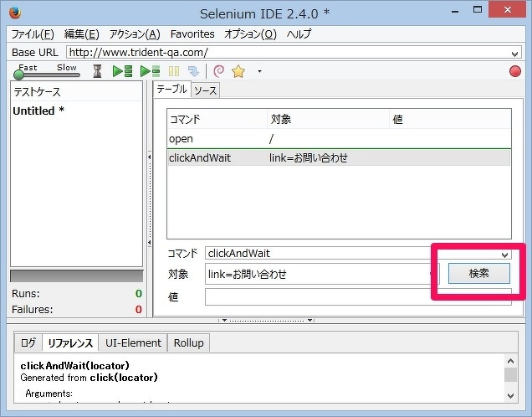The image size is (532, 417).
Task: Click the rollup rules swirl icon
Action: coord(218,72)
